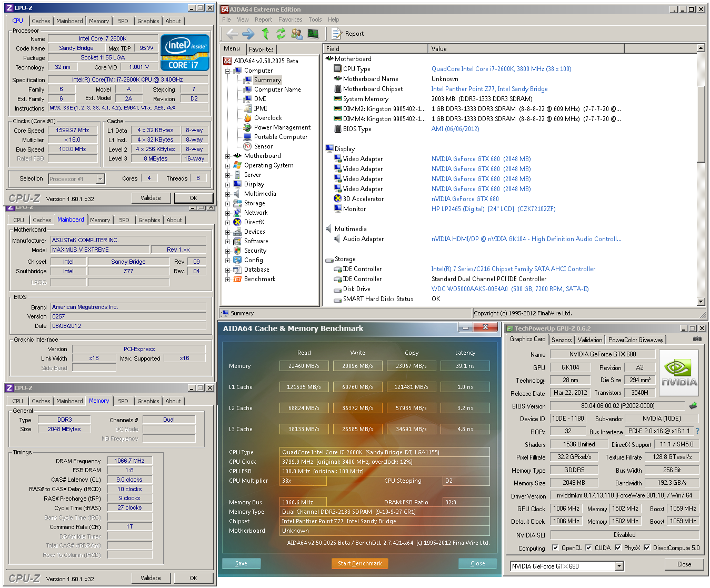Click Close in the AIDA64 benchmark window

477,563
